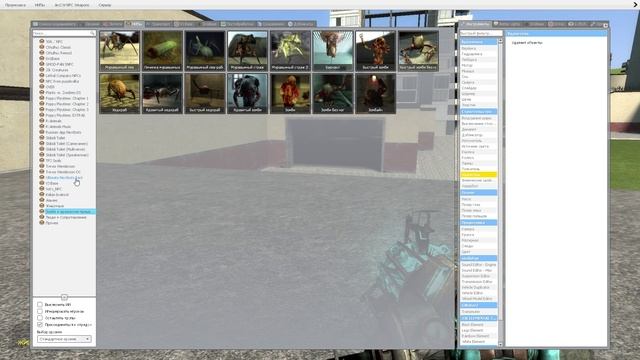Open the Skibidi Toilet (Speakerman) category
Screen dimensions: 640x360
(67, 155)
